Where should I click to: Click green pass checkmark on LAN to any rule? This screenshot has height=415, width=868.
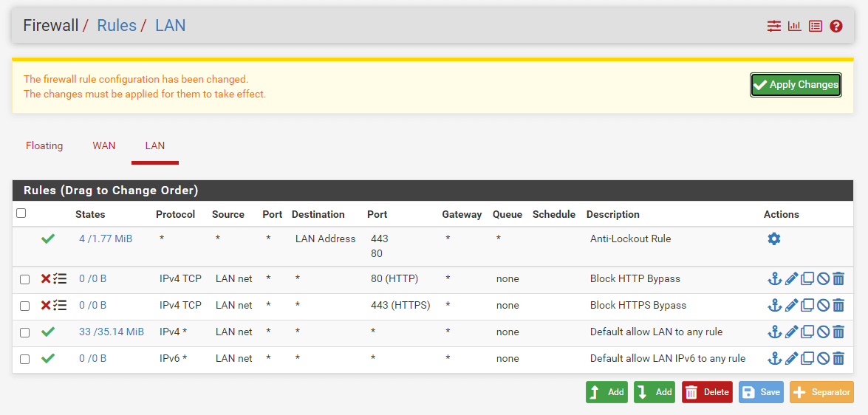coord(48,332)
